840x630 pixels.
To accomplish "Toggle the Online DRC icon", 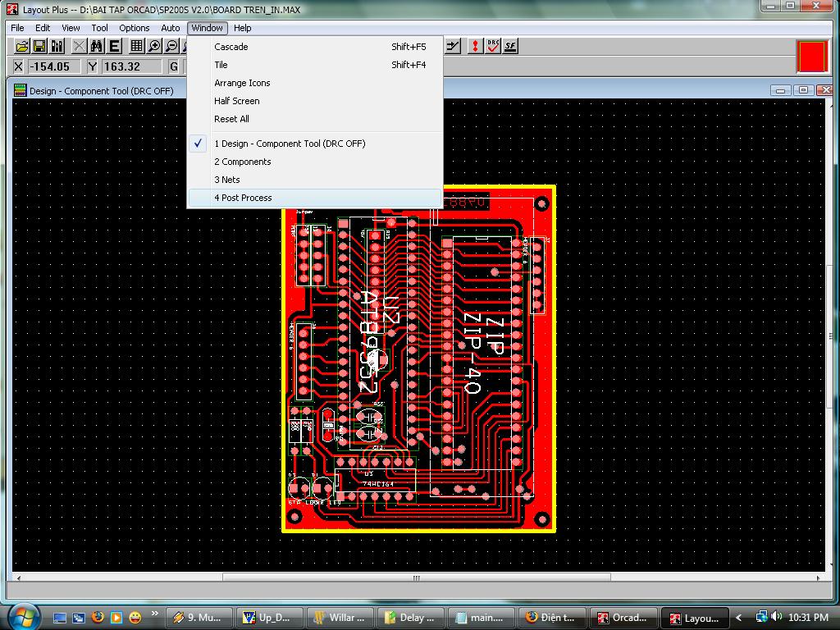I will 492,46.
